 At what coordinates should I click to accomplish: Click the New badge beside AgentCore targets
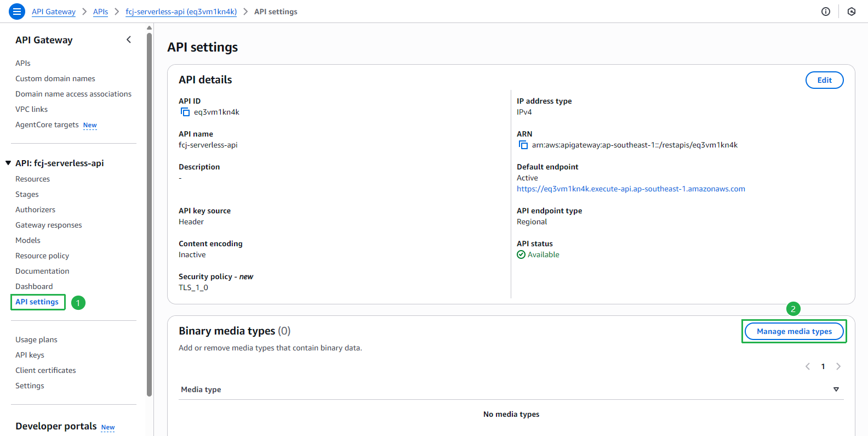pyautogui.click(x=90, y=125)
